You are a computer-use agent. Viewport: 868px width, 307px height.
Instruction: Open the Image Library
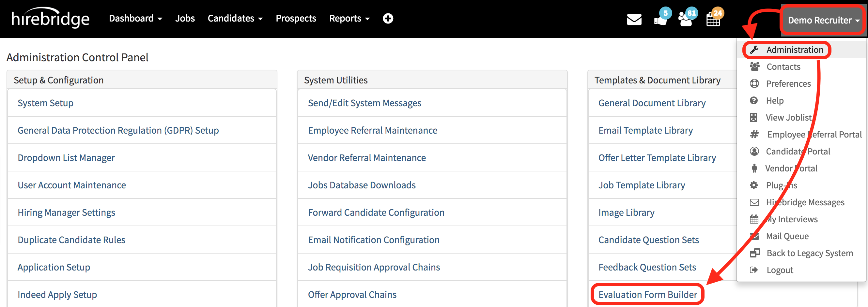(626, 212)
